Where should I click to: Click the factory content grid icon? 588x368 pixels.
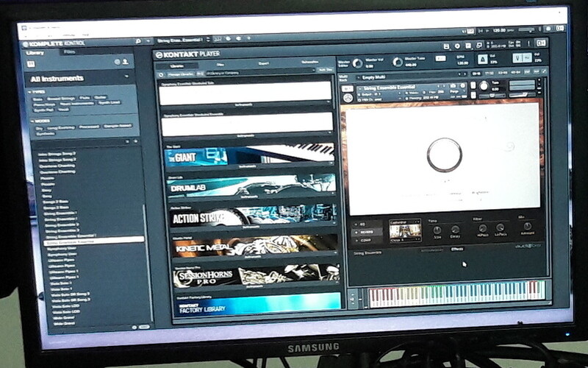coord(31,64)
